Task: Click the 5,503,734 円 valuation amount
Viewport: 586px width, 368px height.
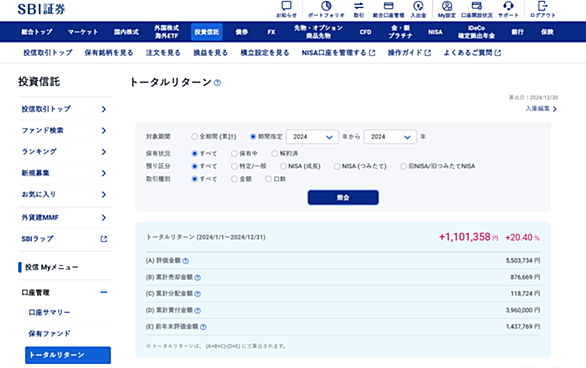Action: [523, 260]
